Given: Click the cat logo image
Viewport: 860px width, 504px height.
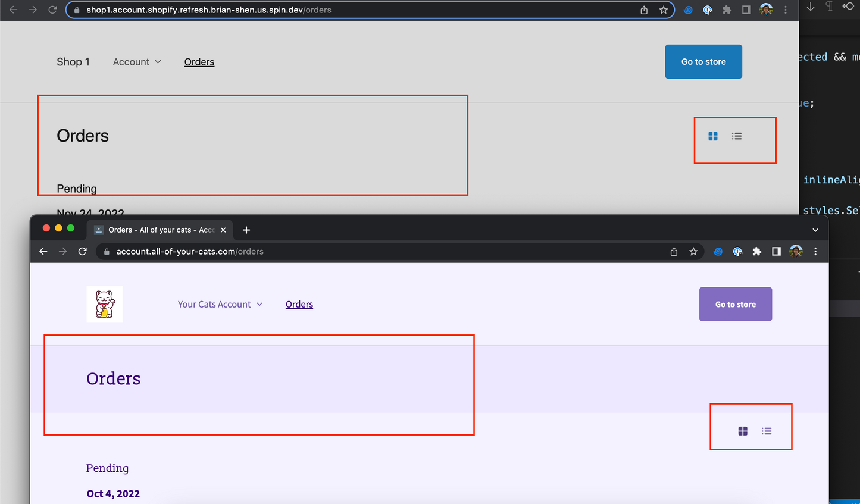Looking at the screenshot, I should click(105, 304).
